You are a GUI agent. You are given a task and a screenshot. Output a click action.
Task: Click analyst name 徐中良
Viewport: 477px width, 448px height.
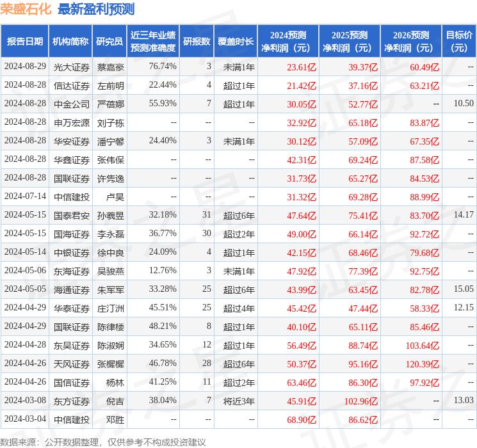point(111,253)
